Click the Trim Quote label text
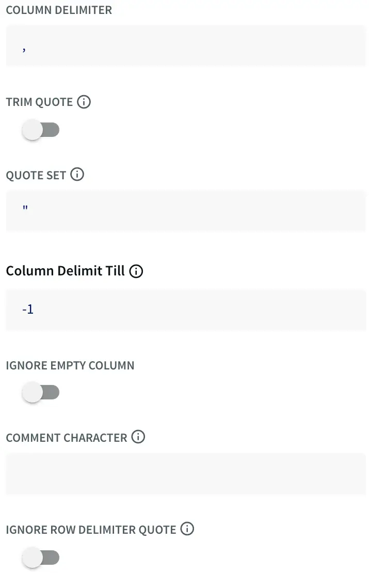 click(x=39, y=102)
